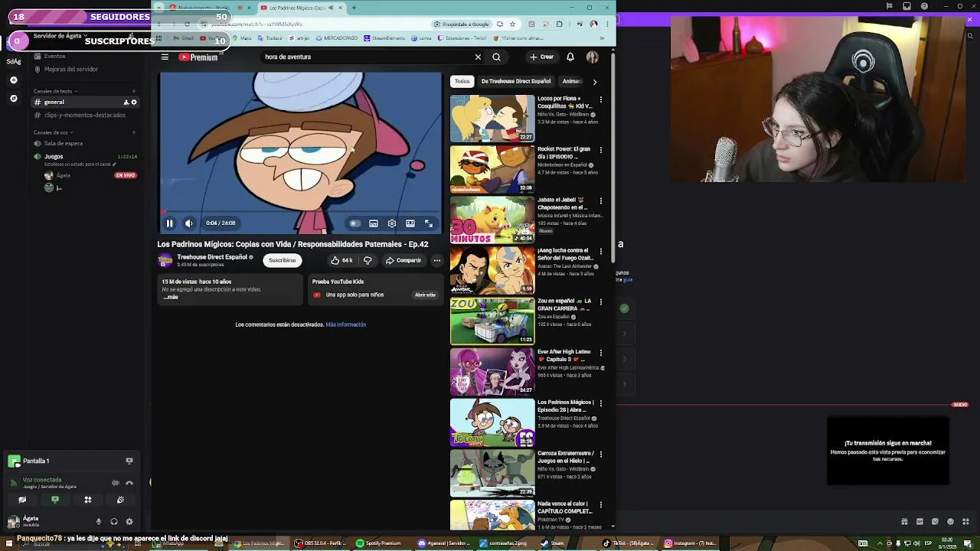Clear the YouTube search text
The width and height of the screenshot is (980, 551).
click(478, 57)
